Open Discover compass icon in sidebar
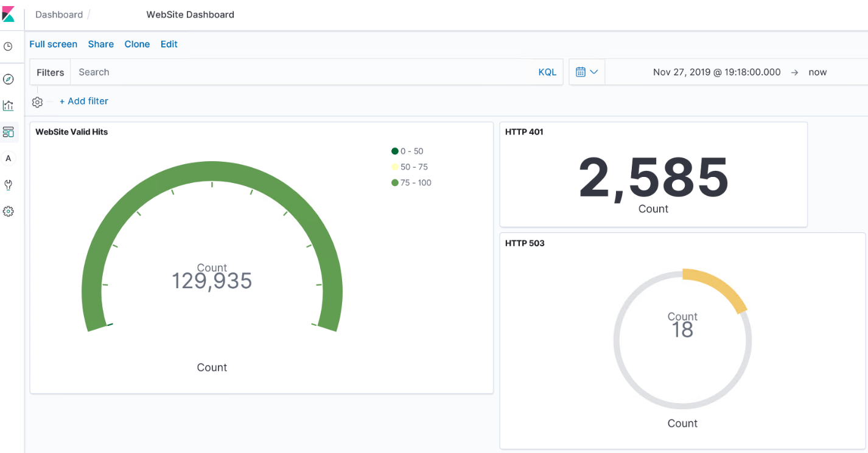This screenshot has width=868, height=453. [8, 79]
